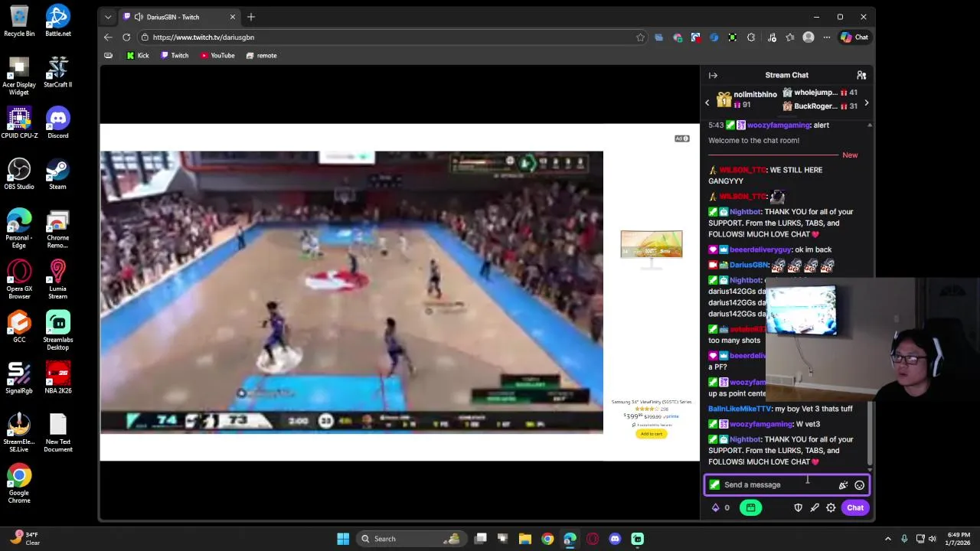Screen dimensions: 980x551
Task: Open the Streamlabs Desktop shortcut
Action: pyautogui.click(x=57, y=331)
